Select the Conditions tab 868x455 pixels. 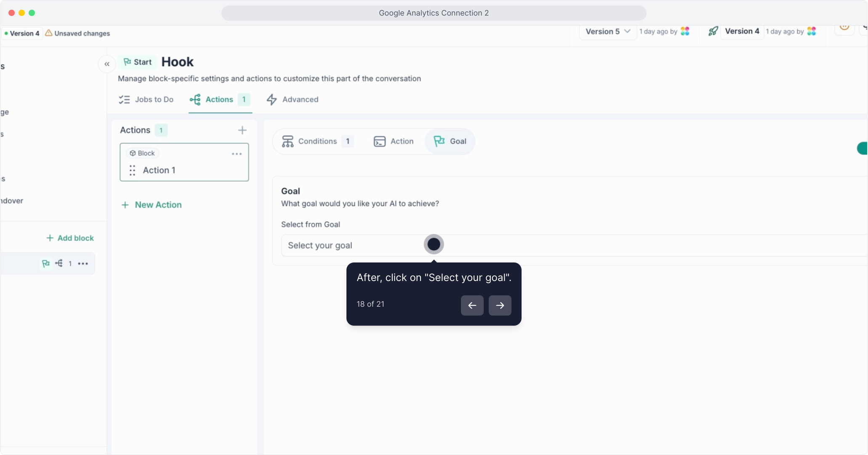317,142
